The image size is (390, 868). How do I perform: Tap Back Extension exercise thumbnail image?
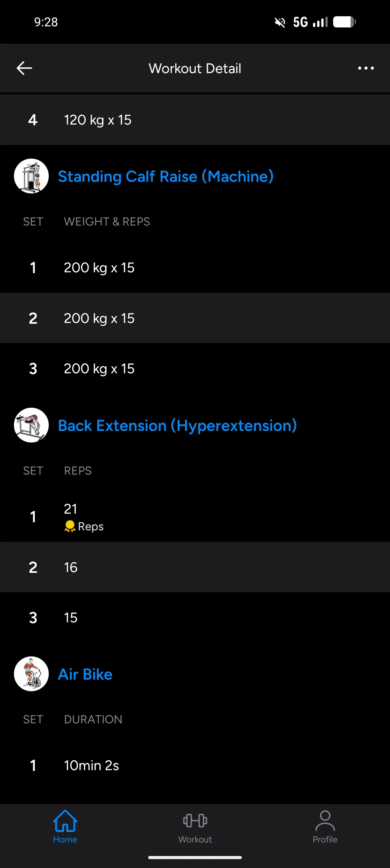pyautogui.click(x=31, y=425)
